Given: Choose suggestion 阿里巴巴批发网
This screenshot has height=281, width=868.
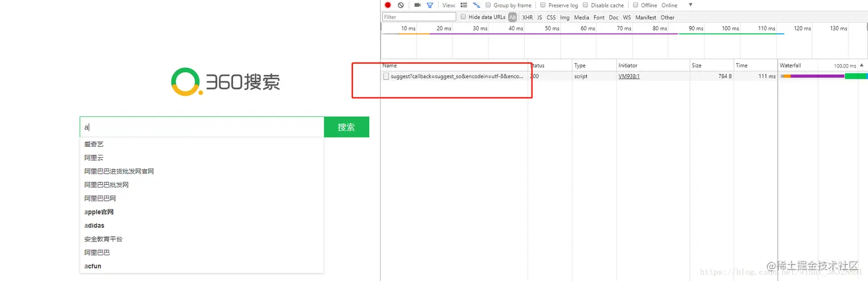Looking at the screenshot, I should point(201,185).
